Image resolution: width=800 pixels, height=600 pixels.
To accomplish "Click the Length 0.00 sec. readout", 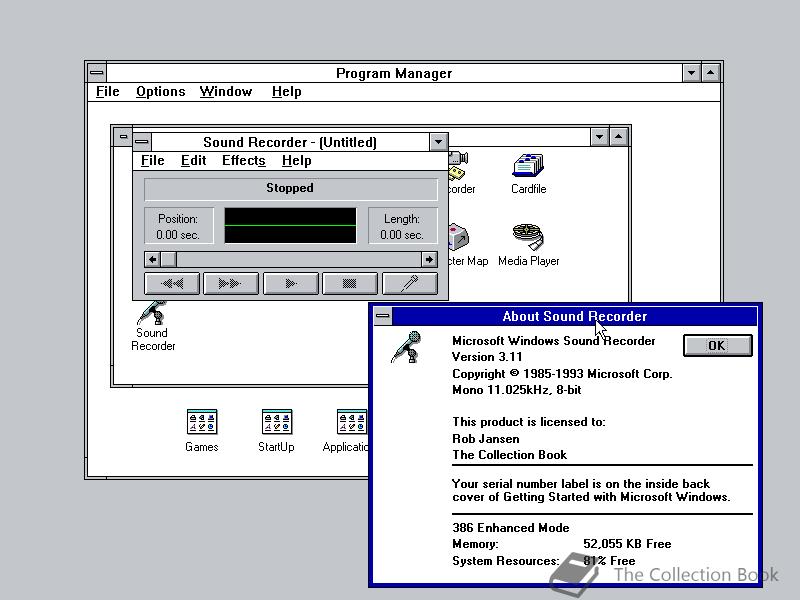I will pos(402,226).
